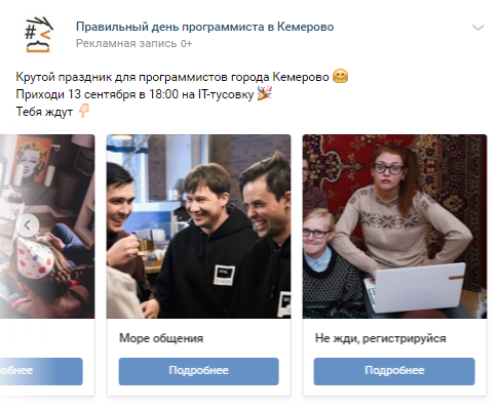Viewport: 500px width, 412px height.
Task: Open the community avatar logo
Action: pyautogui.click(x=39, y=35)
